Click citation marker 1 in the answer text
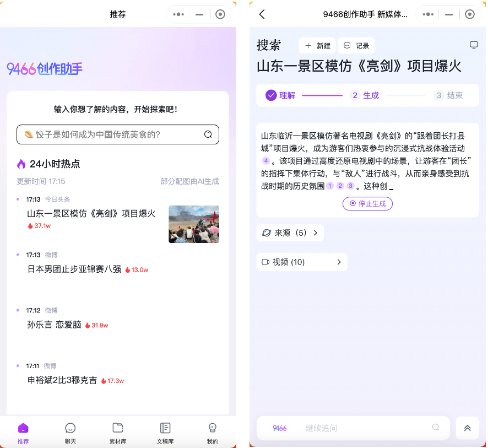Screen dimensions: 488x448 [x=330, y=186]
